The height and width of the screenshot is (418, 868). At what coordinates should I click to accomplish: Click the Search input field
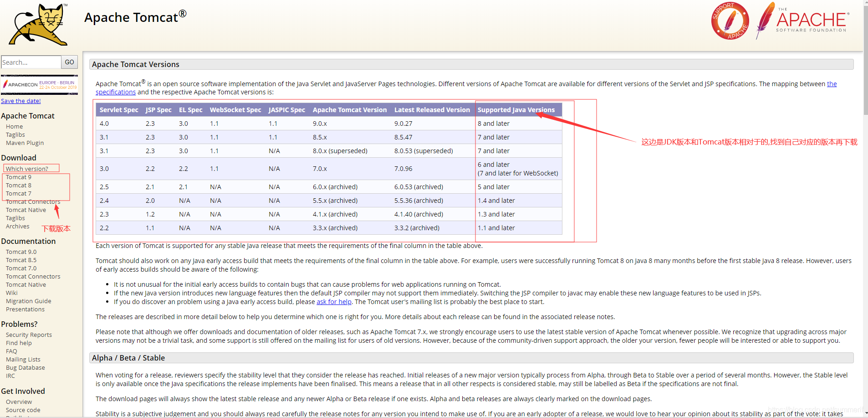pyautogui.click(x=31, y=62)
